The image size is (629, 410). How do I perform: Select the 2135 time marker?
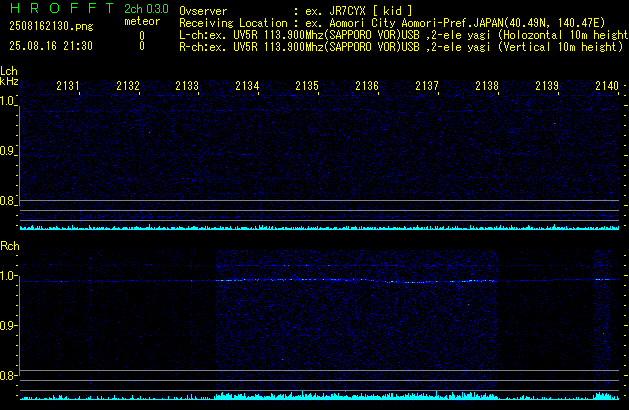[x=307, y=86]
